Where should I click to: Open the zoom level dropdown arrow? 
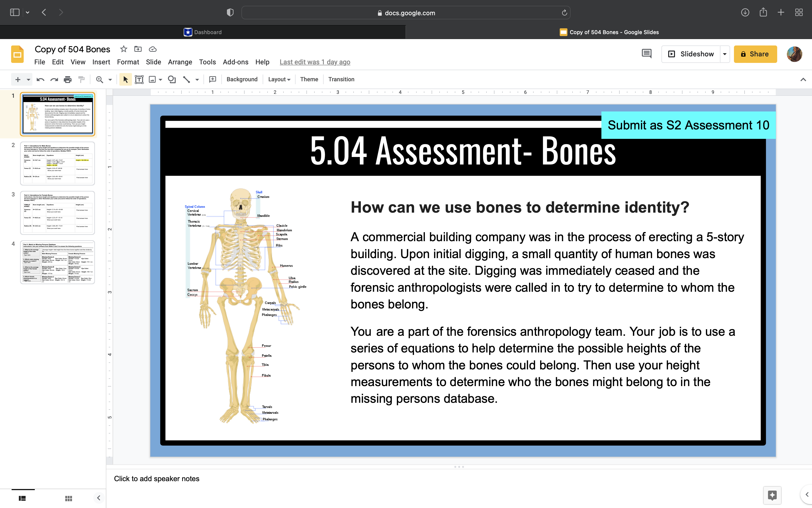110,80
